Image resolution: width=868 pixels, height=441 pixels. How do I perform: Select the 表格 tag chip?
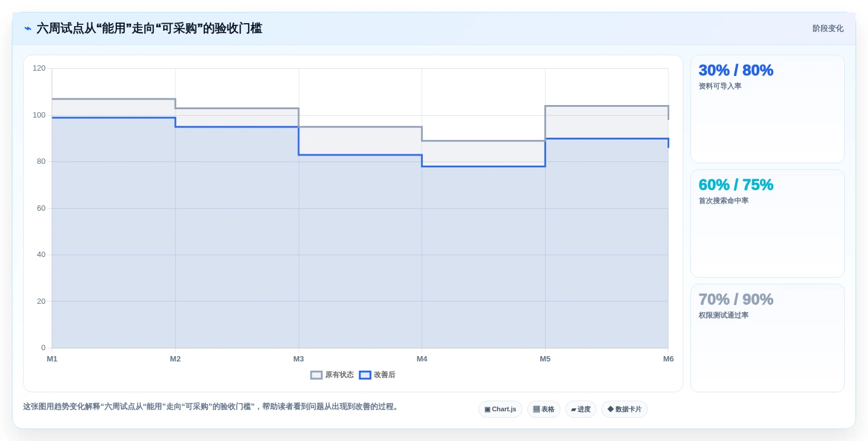coord(544,410)
